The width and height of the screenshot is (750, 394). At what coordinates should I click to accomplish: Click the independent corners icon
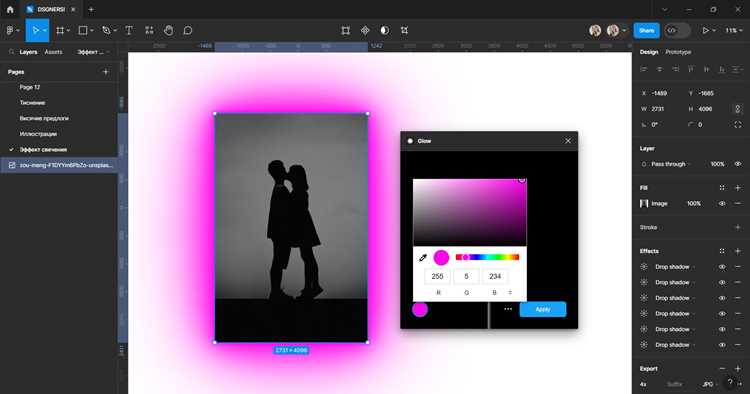[738, 125]
